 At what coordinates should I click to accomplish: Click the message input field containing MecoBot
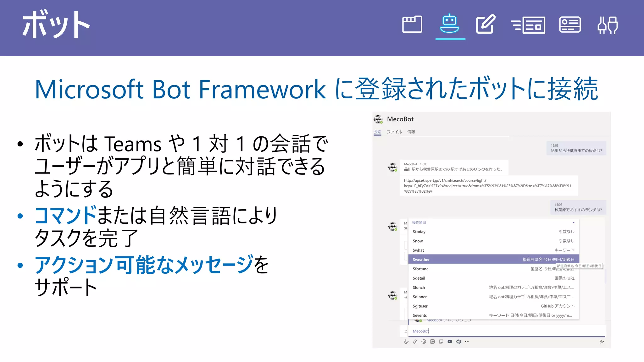click(507, 331)
